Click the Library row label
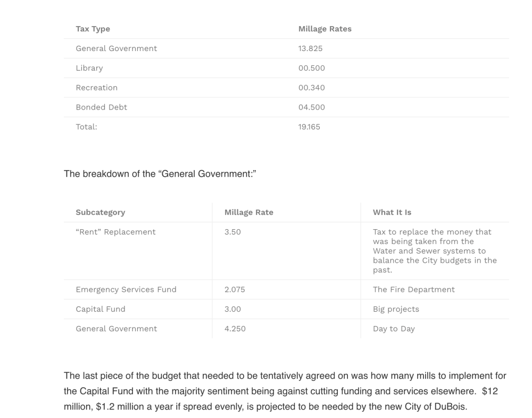Screen dimensions: 532x418 tap(89, 68)
